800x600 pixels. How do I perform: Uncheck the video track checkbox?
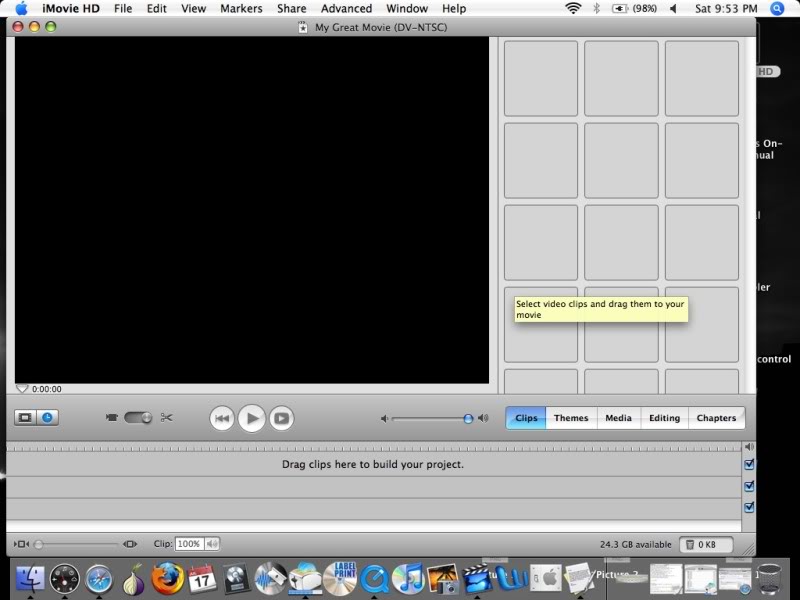[749, 464]
